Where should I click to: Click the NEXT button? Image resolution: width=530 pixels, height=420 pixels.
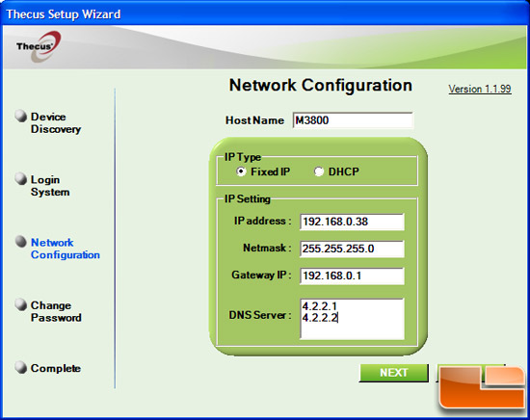[x=394, y=373]
